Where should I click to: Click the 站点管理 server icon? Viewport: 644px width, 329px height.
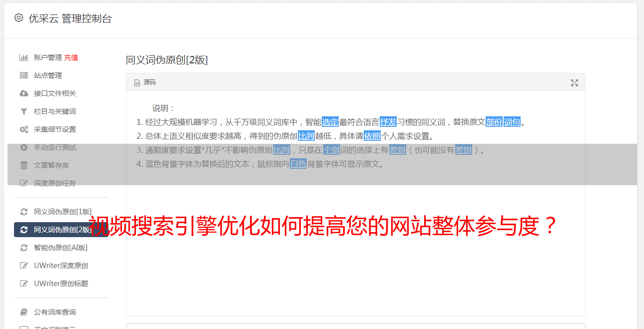pyautogui.click(x=23, y=75)
